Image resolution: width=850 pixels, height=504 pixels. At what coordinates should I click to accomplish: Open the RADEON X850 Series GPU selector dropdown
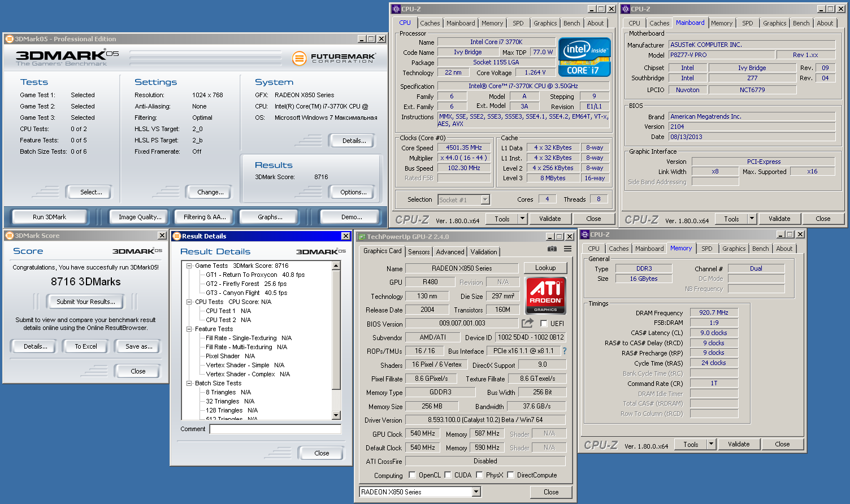point(476,492)
